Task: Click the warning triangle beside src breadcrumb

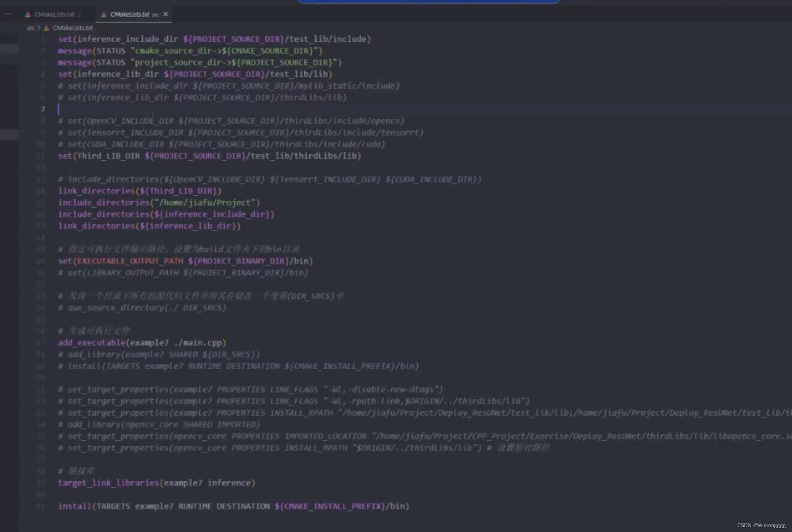Action: [x=46, y=27]
